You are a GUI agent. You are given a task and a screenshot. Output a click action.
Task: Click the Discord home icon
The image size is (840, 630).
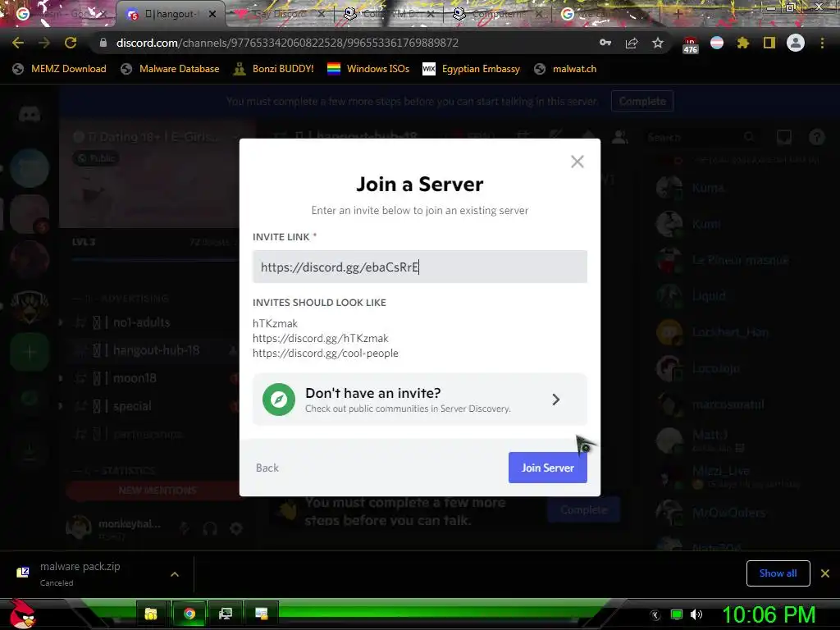point(30,113)
